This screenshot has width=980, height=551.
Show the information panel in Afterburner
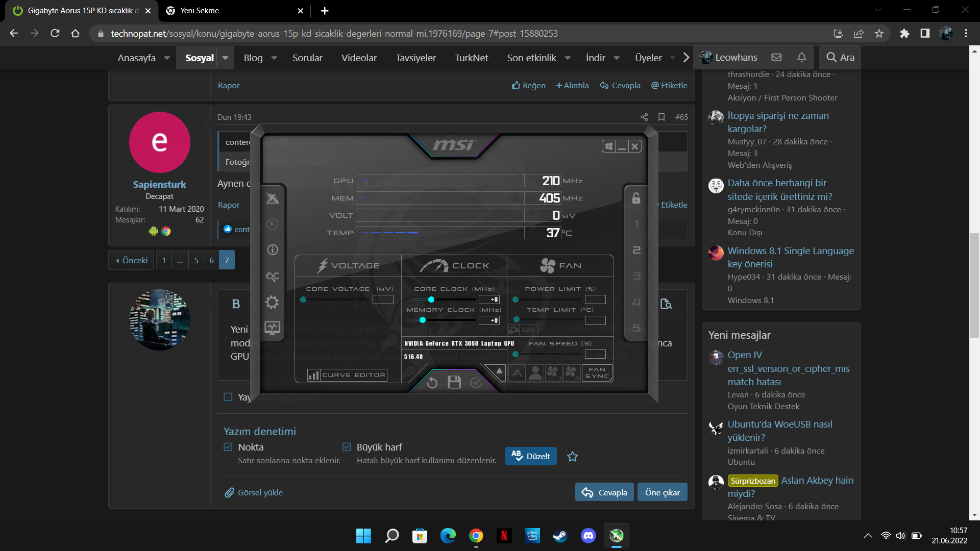pyautogui.click(x=273, y=250)
